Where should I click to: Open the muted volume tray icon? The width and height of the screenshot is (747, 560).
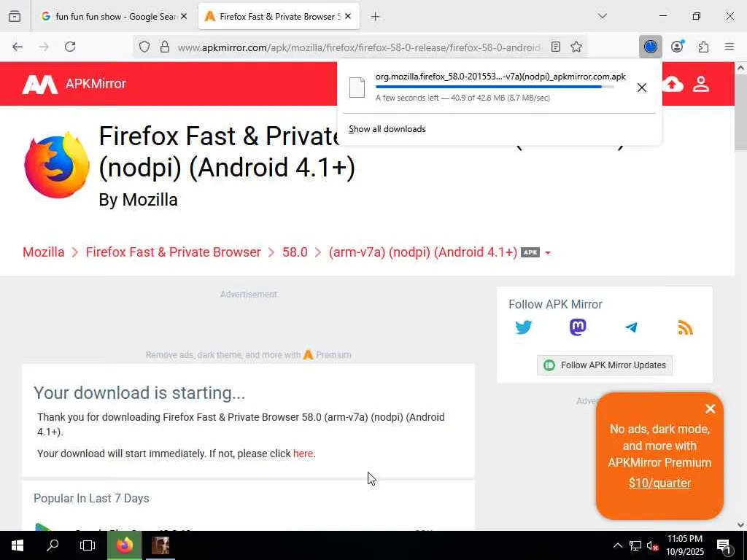tap(653, 545)
